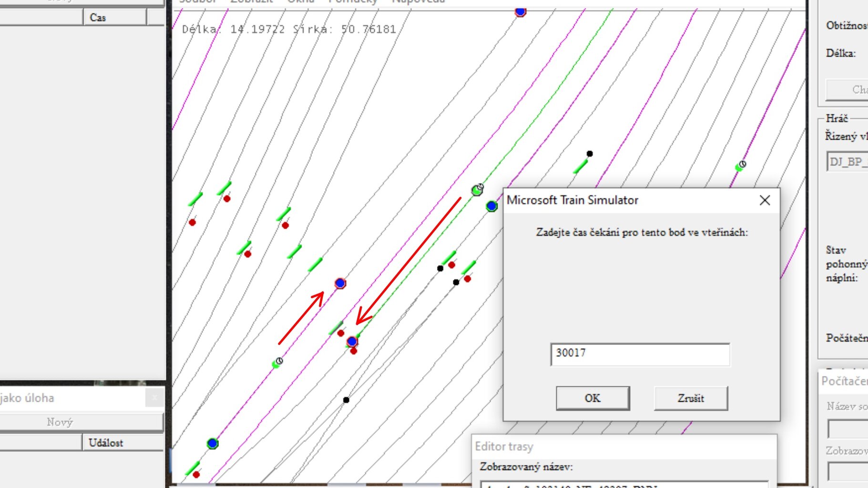Select the blue path node above the upward red arrow
Image resolution: width=868 pixels, height=488 pixels.
point(340,284)
